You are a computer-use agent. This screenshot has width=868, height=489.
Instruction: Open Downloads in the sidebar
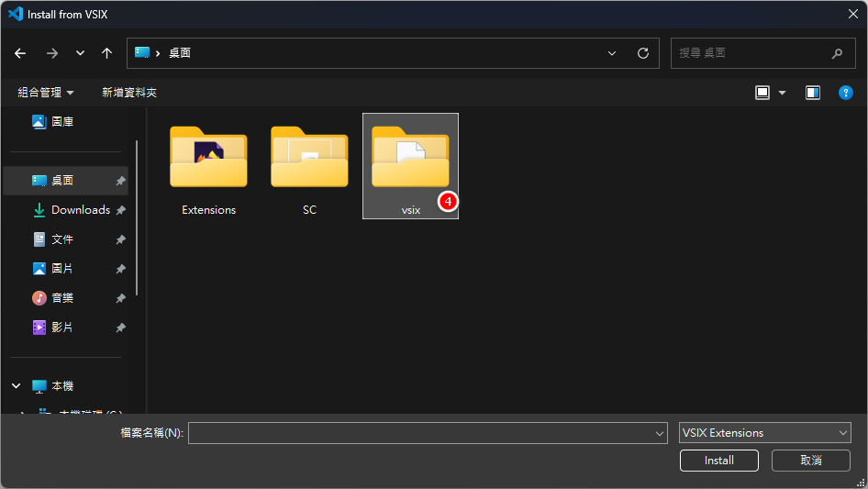click(71, 210)
